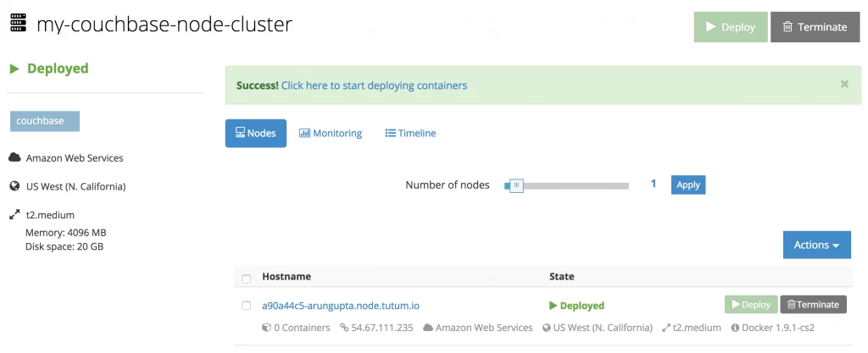Click the top Deploy button for the cluster
This screenshot has height=353, width=868.
click(731, 27)
